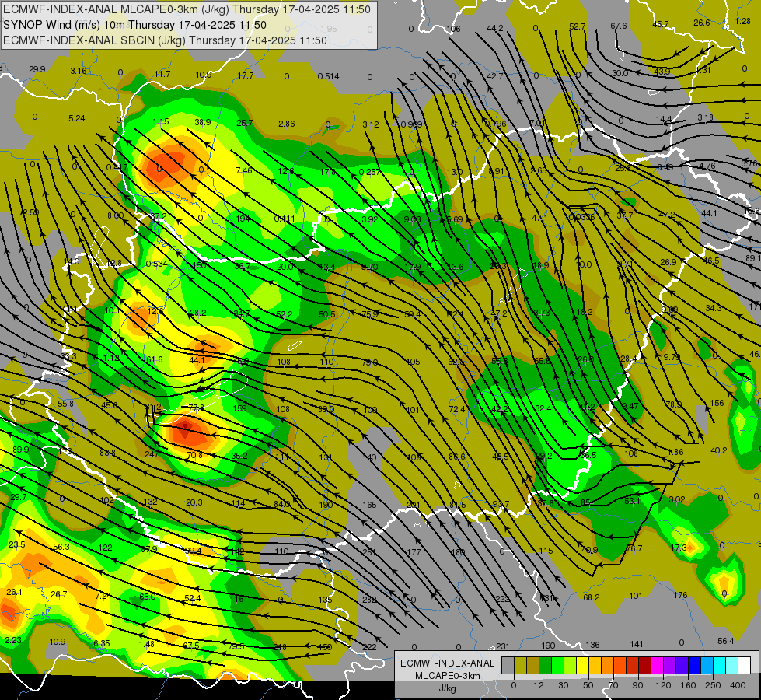This screenshot has width=761, height=700.
Task: Click the 75.9 map value
Action: (369, 314)
